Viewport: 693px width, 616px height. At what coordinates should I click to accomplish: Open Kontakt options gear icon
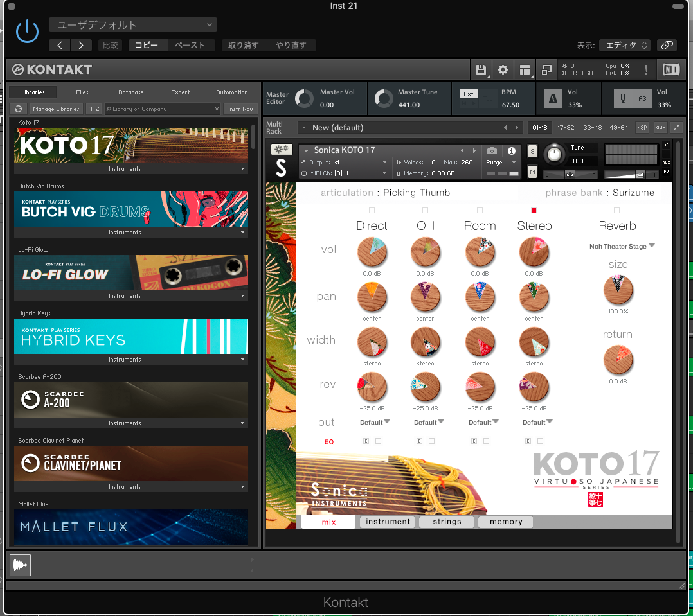(x=503, y=70)
